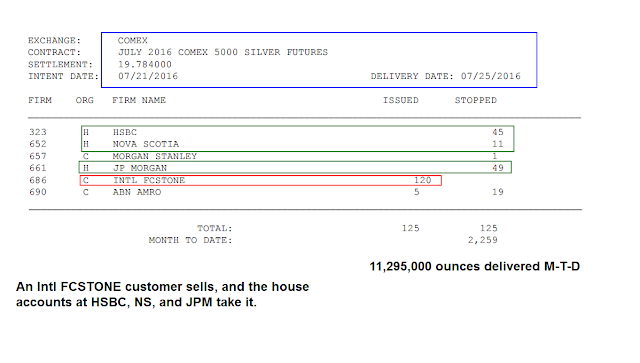The height and width of the screenshot is (363, 640).
Task: Click the FIRM column header
Action: (x=40, y=100)
